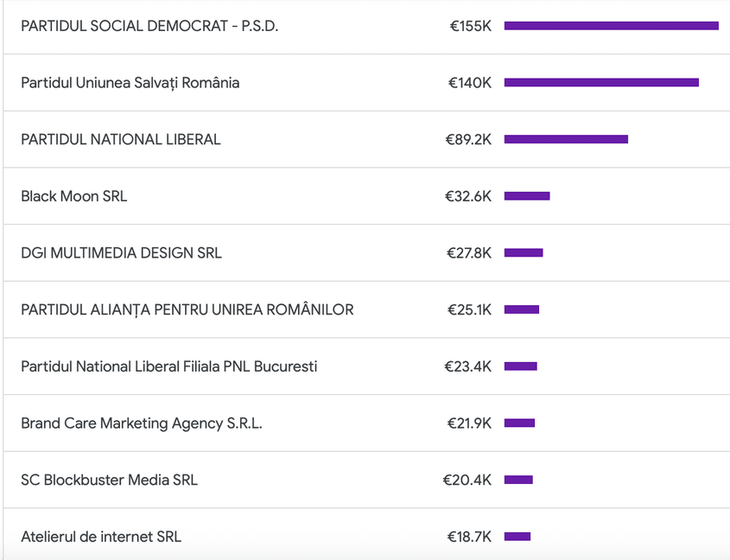Click the €140K spend amount
The image size is (730, 560).
tap(469, 83)
